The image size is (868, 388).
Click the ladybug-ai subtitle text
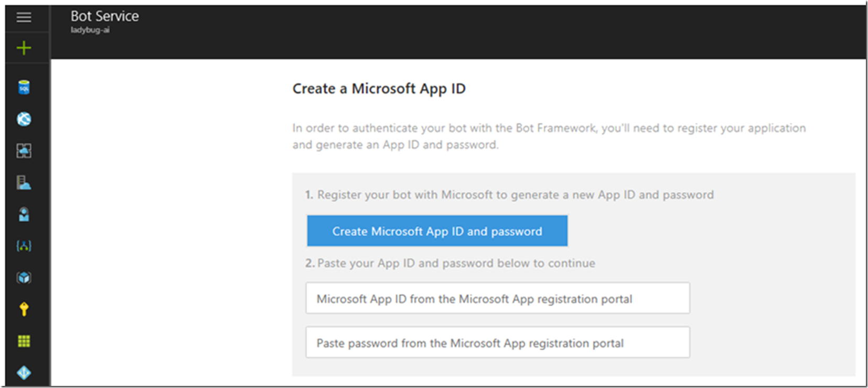90,30
